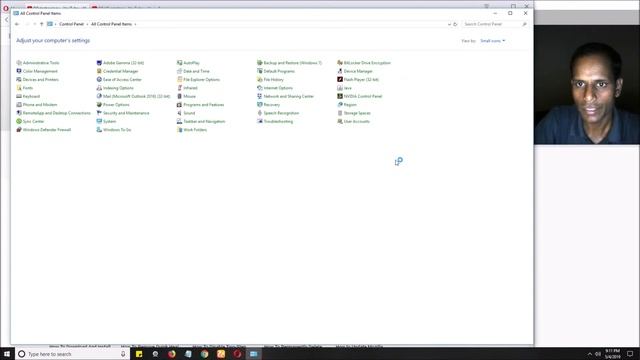640x360 pixels.
Task: Open Backup and Restore (Windows 7)
Action: pos(290,63)
